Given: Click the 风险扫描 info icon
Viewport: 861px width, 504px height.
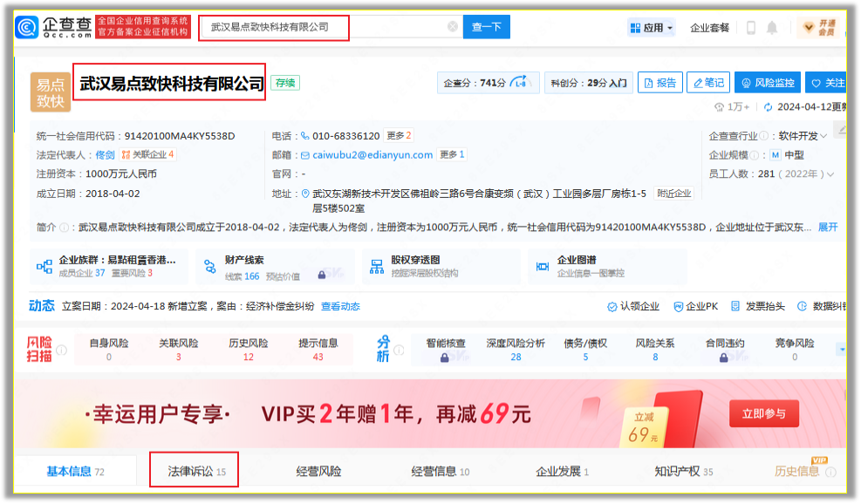Looking at the screenshot, I should tap(61, 350).
